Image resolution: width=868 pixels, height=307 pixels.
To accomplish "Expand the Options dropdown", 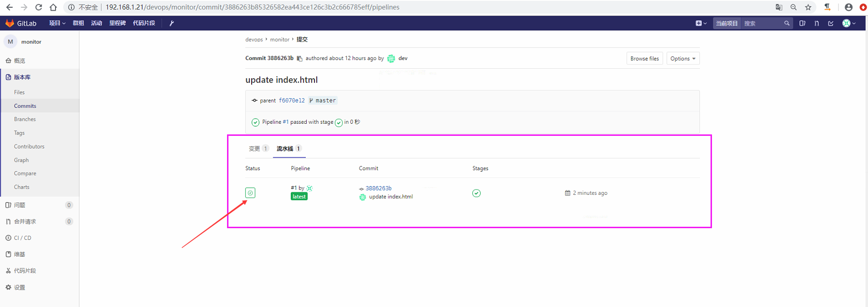I will click(683, 58).
